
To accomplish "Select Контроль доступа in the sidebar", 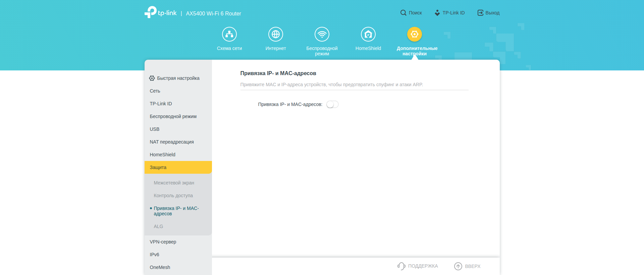I will [x=173, y=196].
